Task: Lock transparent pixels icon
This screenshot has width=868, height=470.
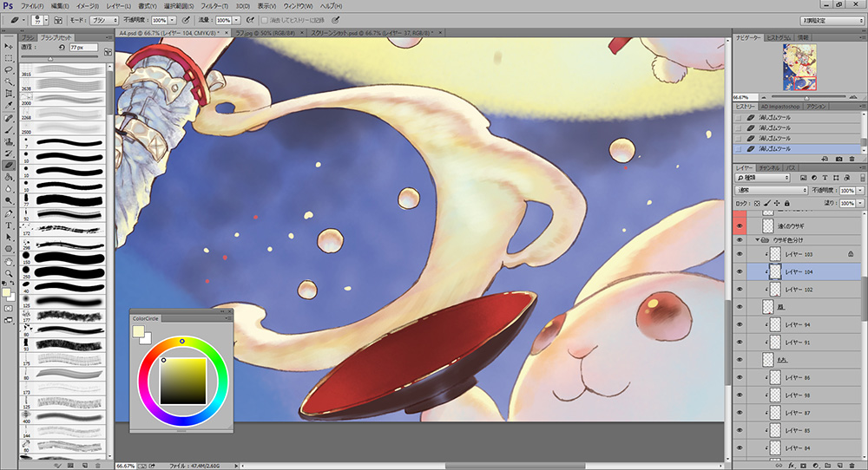Action: tap(757, 204)
